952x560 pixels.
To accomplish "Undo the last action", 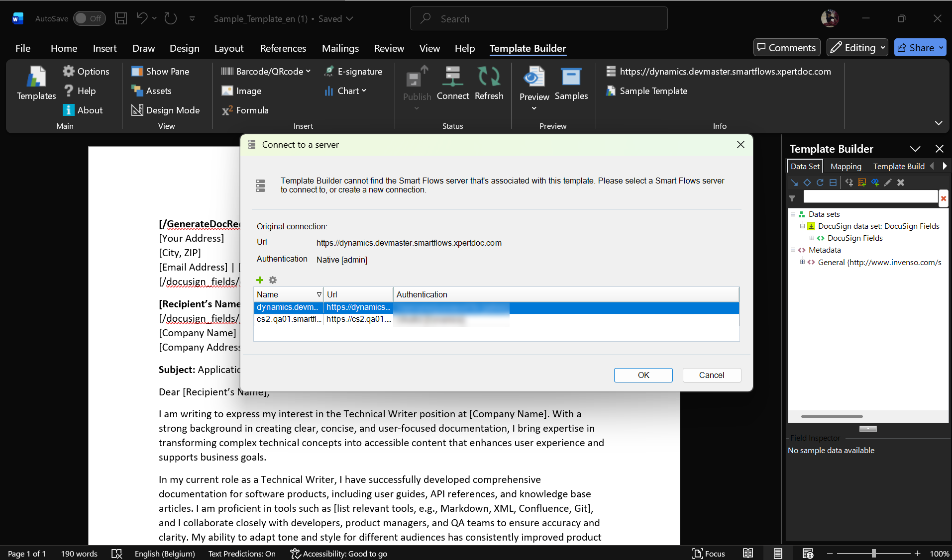I will (142, 18).
